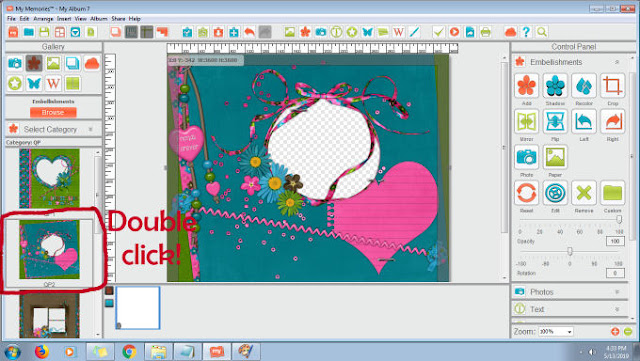Click the green zoom-out minus button
Screen dimensions: 640x361
pyautogui.click(x=628, y=332)
